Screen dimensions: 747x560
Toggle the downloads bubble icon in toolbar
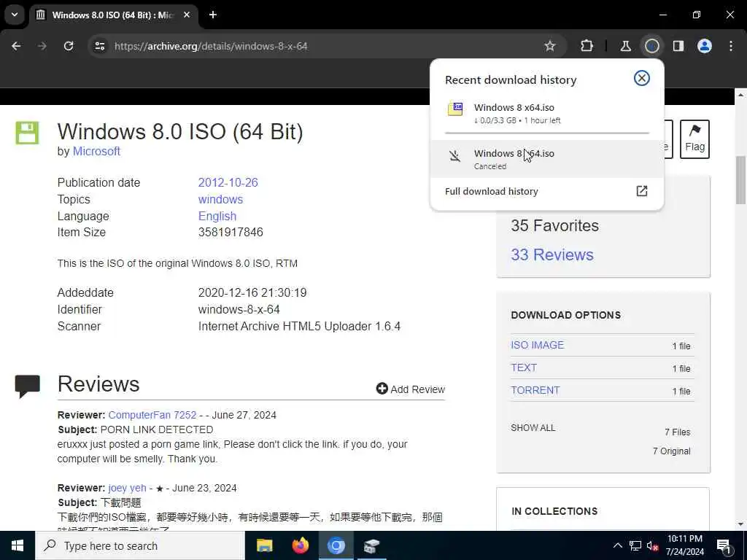click(651, 46)
